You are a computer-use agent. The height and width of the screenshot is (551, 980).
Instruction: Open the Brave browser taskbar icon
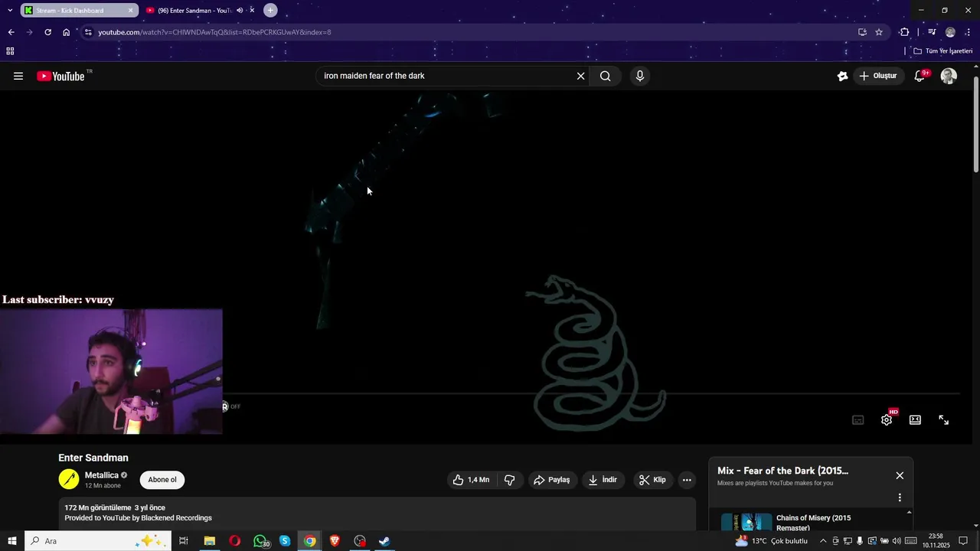tap(335, 541)
